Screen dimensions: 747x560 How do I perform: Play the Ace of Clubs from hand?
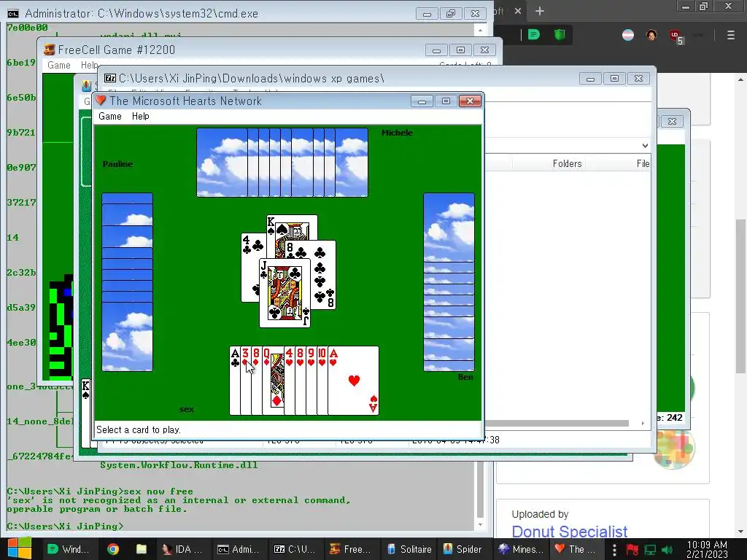coord(235,380)
